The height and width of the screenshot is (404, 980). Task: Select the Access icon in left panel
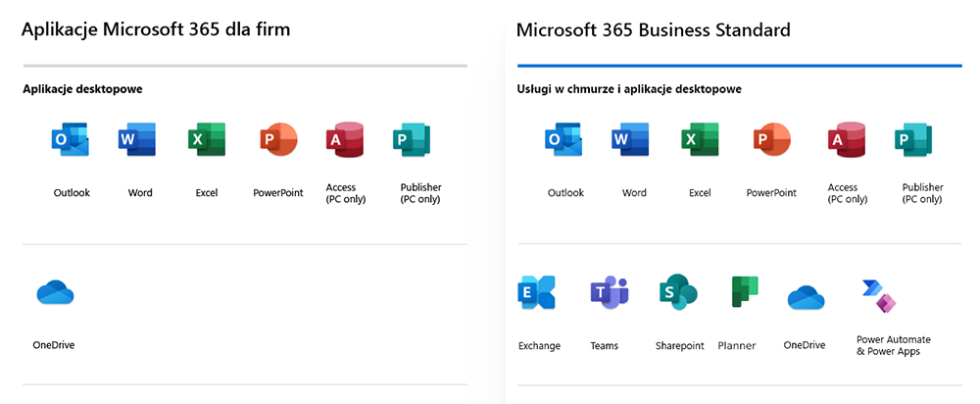click(x=344, y=139)
